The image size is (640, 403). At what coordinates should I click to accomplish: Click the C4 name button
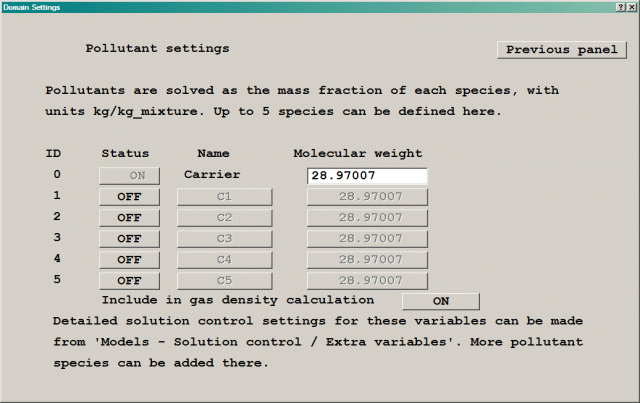click(225, 260)
